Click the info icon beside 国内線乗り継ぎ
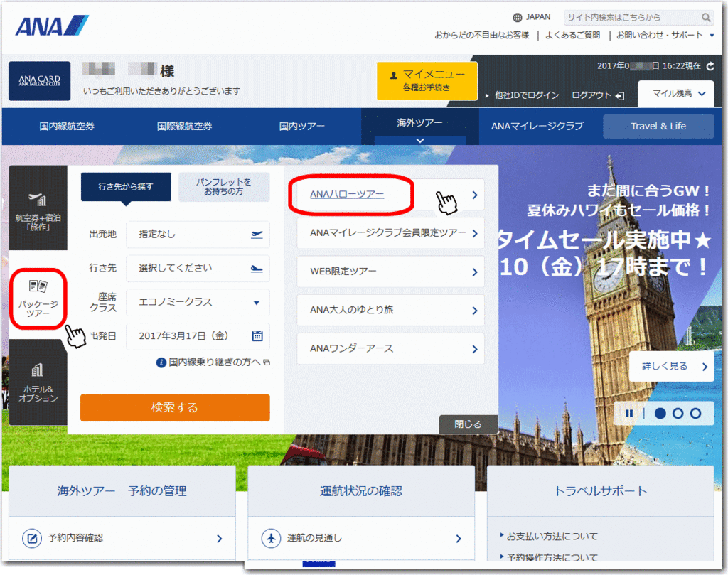The image size is (728, 575). point(161,362)
